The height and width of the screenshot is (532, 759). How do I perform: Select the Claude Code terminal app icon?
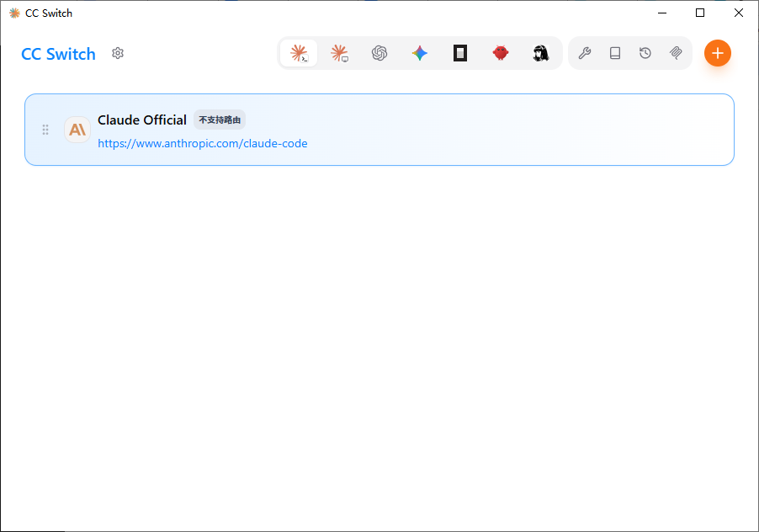299,53
